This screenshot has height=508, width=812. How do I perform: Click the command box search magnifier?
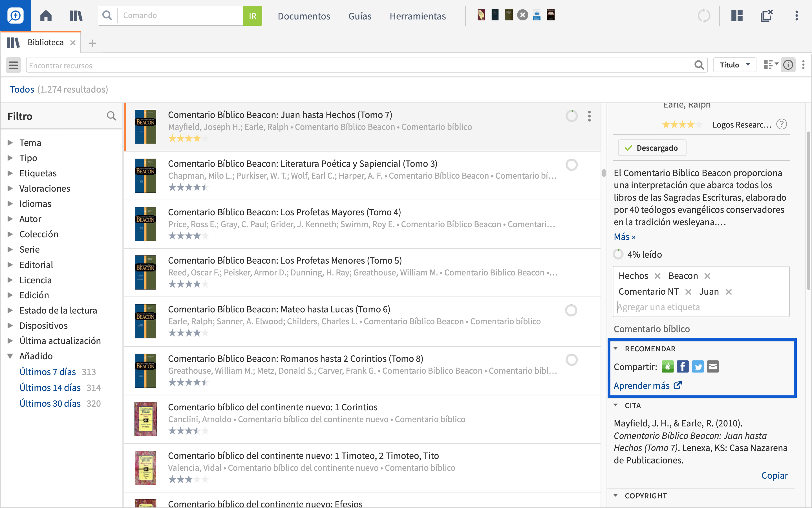pyautogui.click(x=107, y=16)
